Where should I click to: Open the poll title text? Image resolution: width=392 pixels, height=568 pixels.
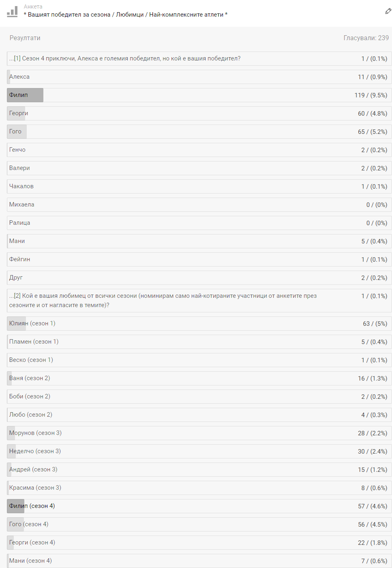pyautogui.click(x=126, y=15)
